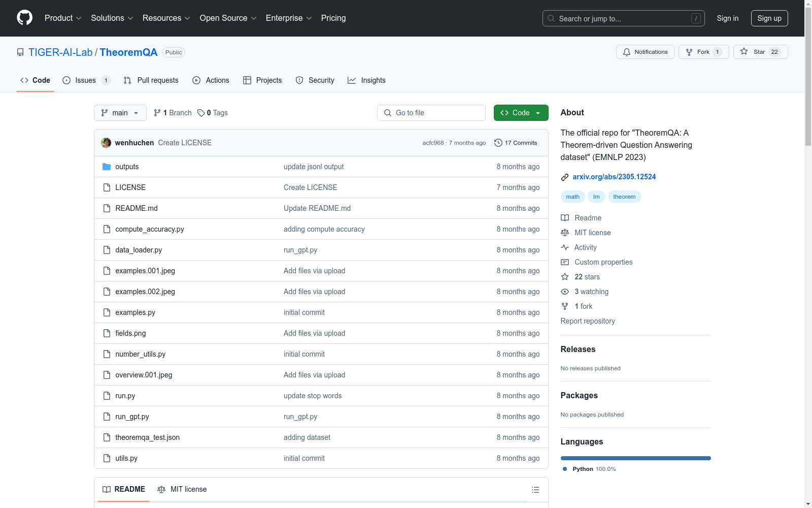Open the number_utils.py file
812x508 pixels.
[141, 354]
